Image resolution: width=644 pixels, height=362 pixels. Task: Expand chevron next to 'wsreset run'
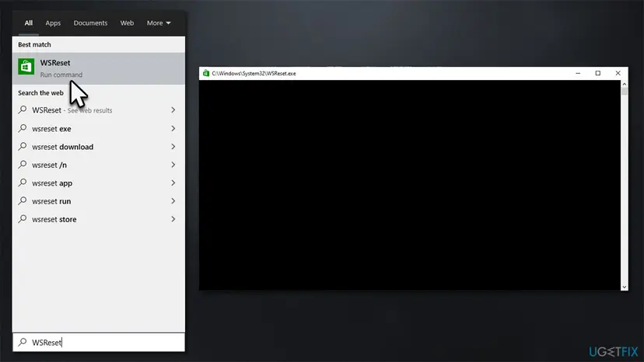173,200
